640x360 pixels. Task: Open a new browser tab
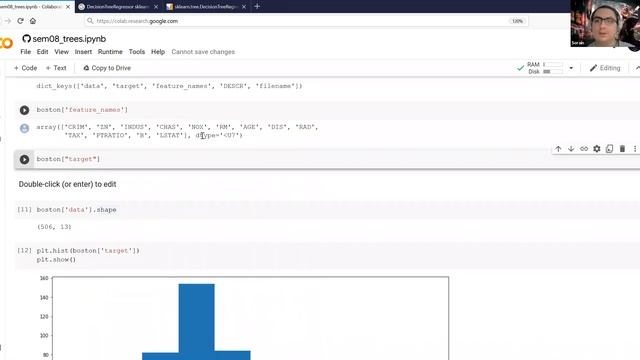[257, 6]
